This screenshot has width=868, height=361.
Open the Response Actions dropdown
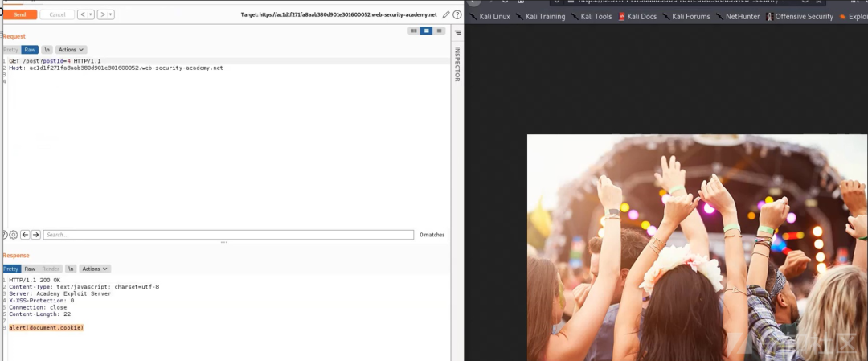click(x=95, y=269)
